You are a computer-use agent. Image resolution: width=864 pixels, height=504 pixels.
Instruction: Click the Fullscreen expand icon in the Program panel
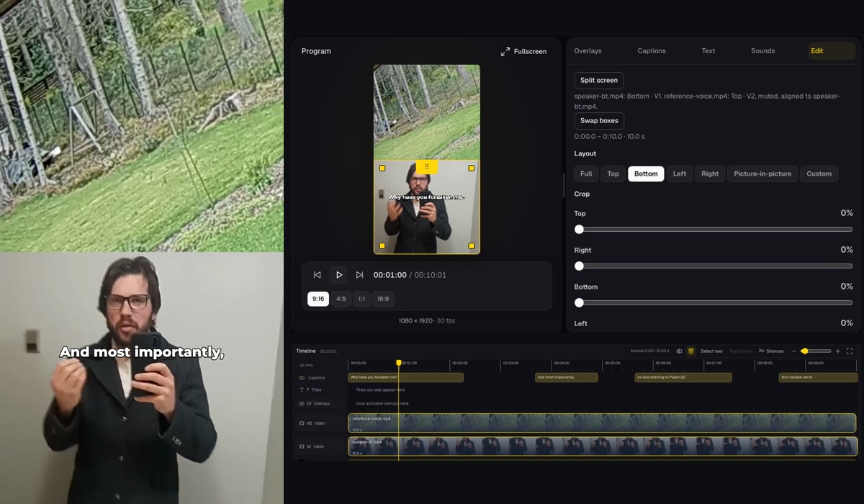[x=505, y=51]
